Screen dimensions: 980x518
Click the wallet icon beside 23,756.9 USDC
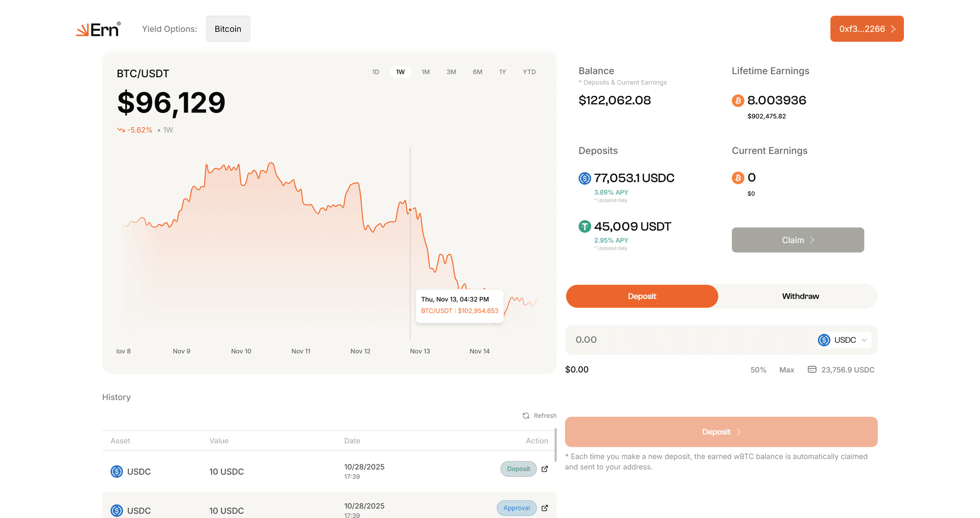[x=812, y=369]
